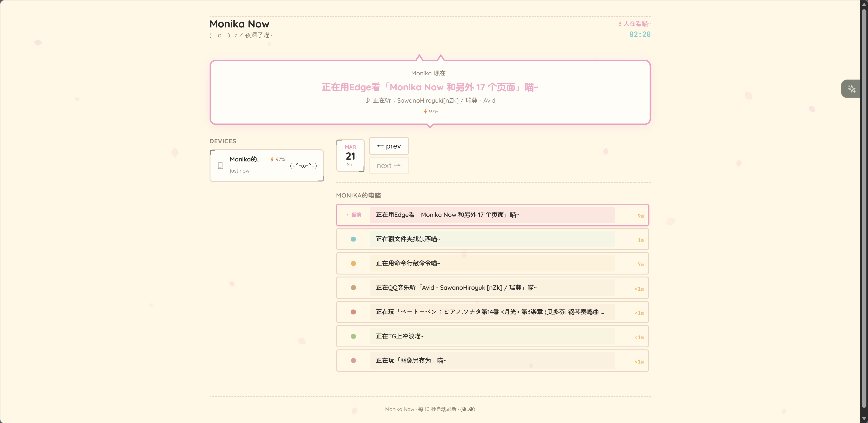Click the DEVICES section heading

(x=223, y=141)
